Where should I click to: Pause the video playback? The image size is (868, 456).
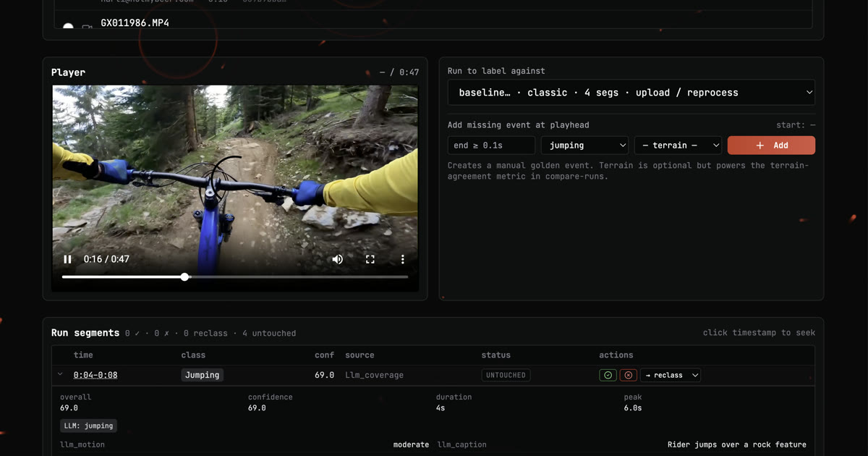click(x=67, y=259)
